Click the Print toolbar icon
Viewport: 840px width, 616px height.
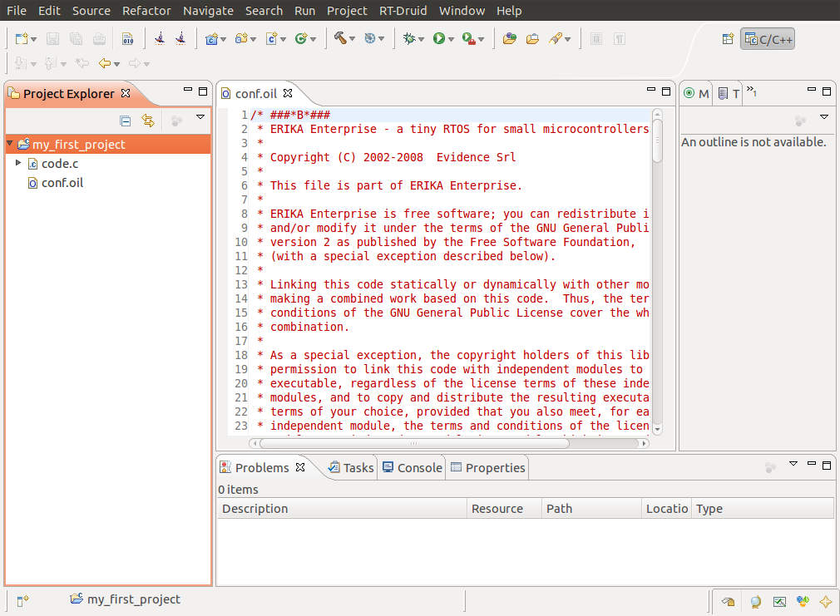pos(99,38)
